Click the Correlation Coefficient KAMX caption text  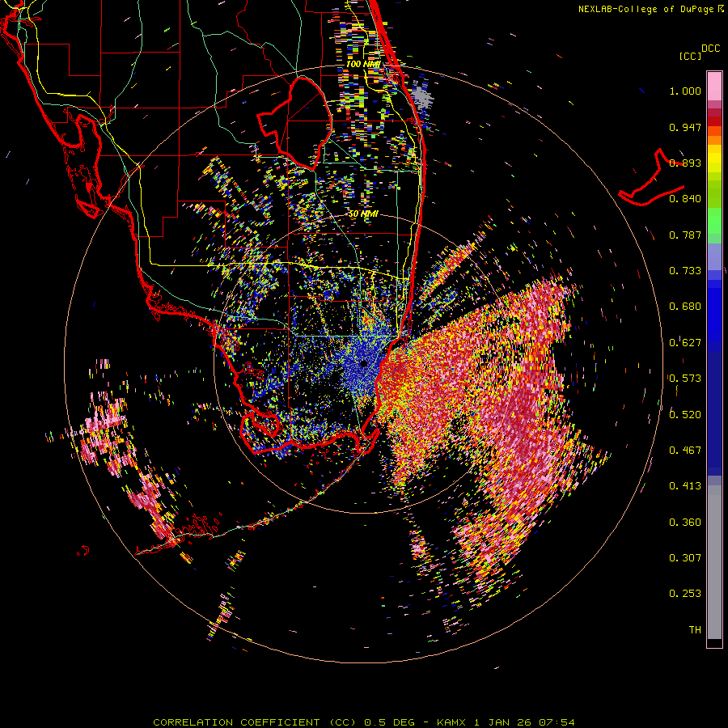364,722
